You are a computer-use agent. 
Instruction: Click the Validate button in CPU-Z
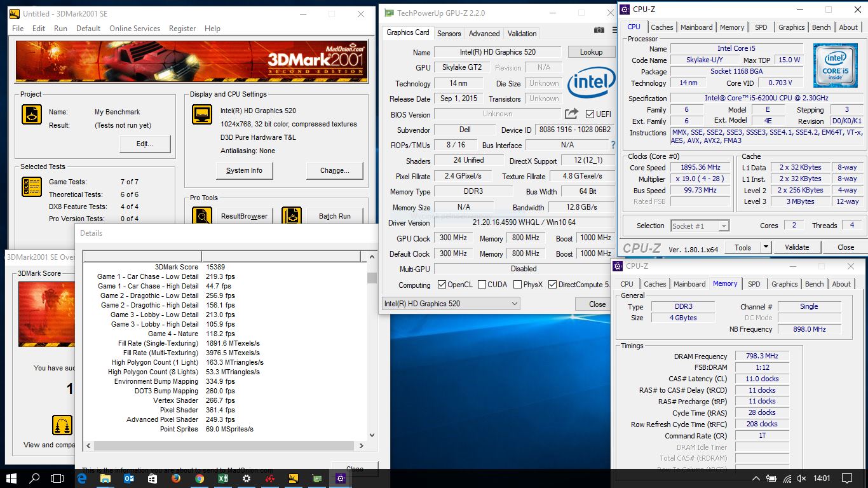click(x=797, y=247)
